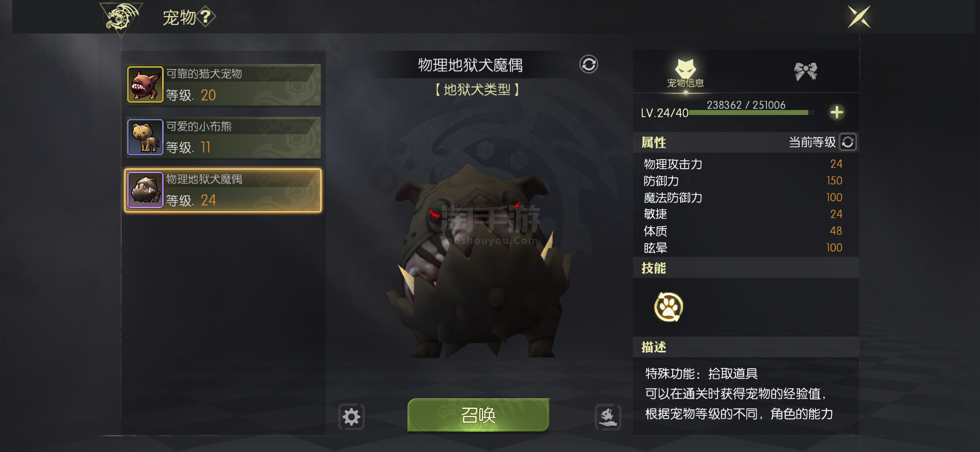Image resolution: width=980 pixels, height=452 pixels.
Task: Select 可爱的小布熊 level 11 pet
Action: pos(223,138)
